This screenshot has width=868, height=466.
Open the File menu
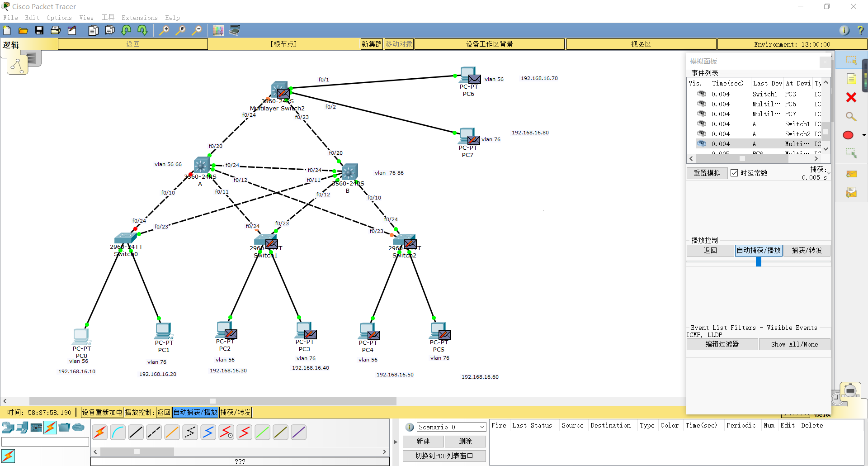pyautogui.click(x=10, y=18)
